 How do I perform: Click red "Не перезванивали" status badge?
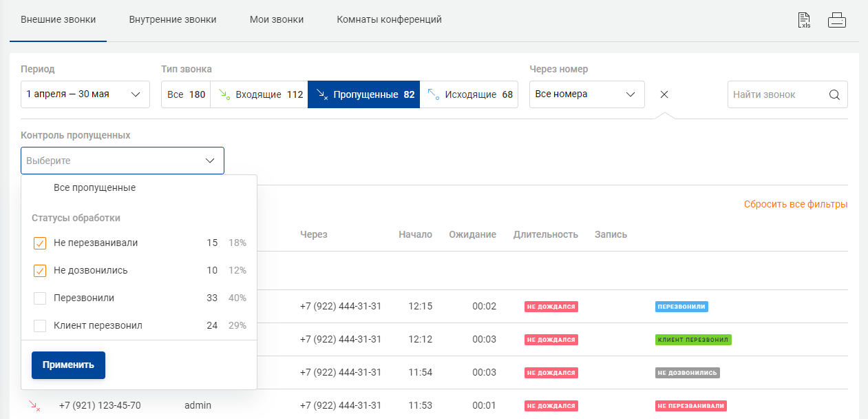[691, 406]
